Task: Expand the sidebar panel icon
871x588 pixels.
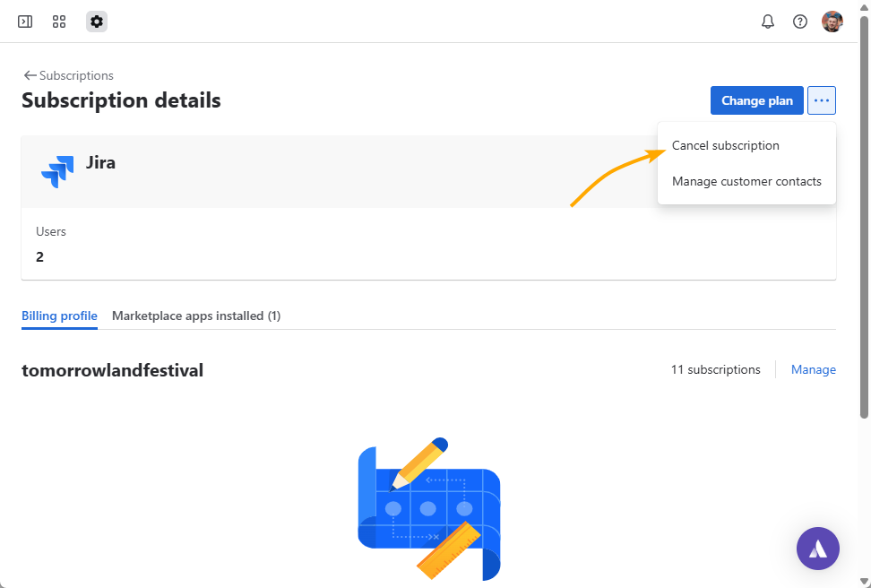Action: pyautogui.click(x=25, y=22)
